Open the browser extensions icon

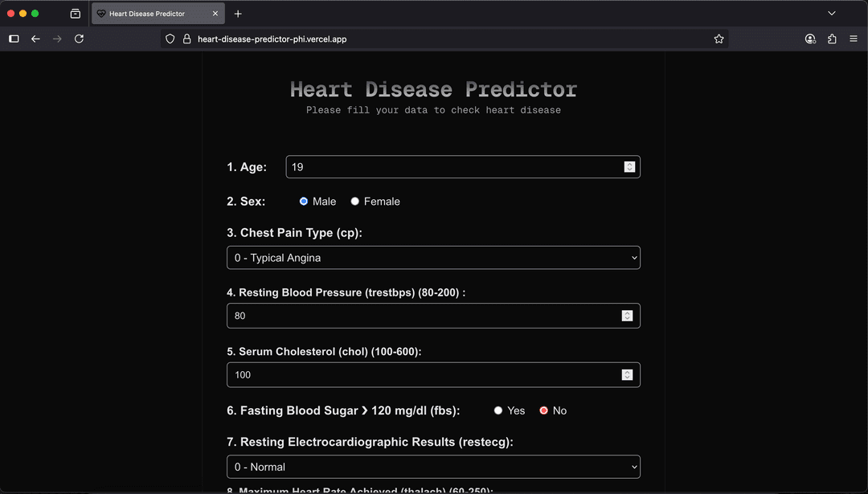[x=832, y=39]
